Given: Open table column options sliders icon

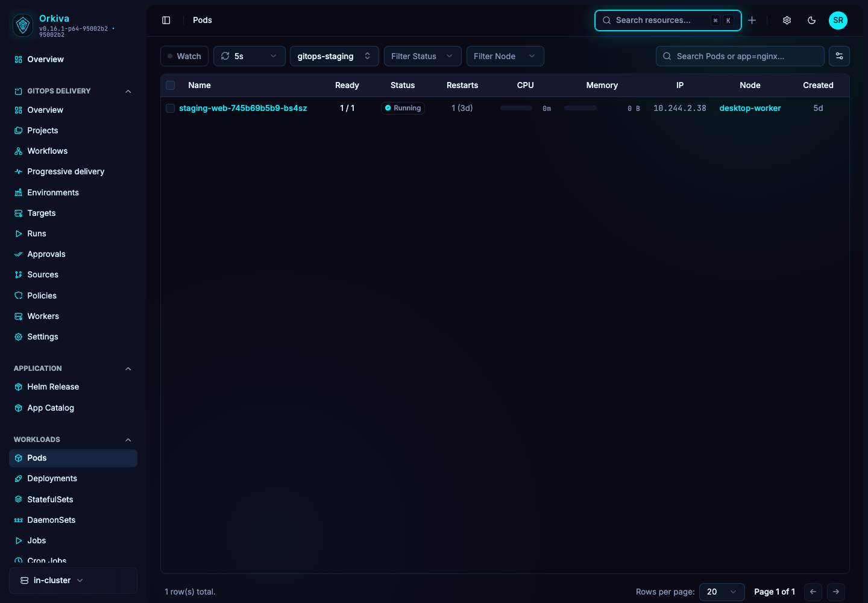Looking at the screenshot, I should click(839, 56).
